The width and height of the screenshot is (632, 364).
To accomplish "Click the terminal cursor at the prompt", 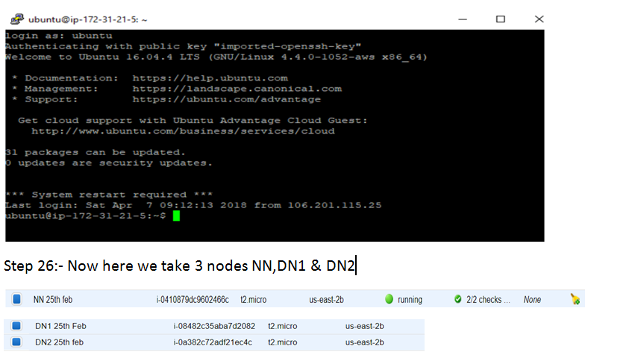I will (x=176, y=216).
